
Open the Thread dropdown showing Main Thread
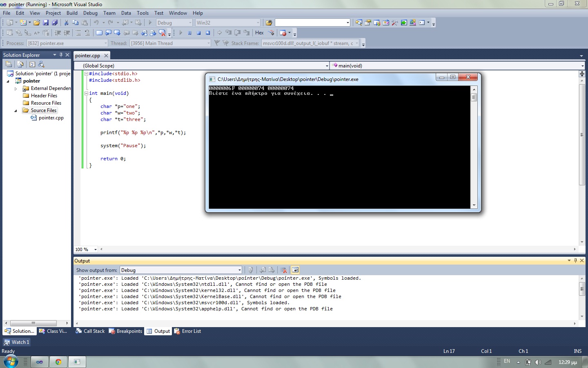[x=170, y=43]
